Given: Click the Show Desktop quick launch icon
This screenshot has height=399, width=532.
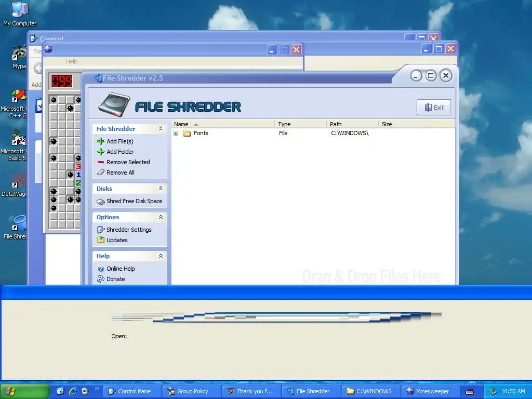Looking at the screenshot, I should pos(60,391).
